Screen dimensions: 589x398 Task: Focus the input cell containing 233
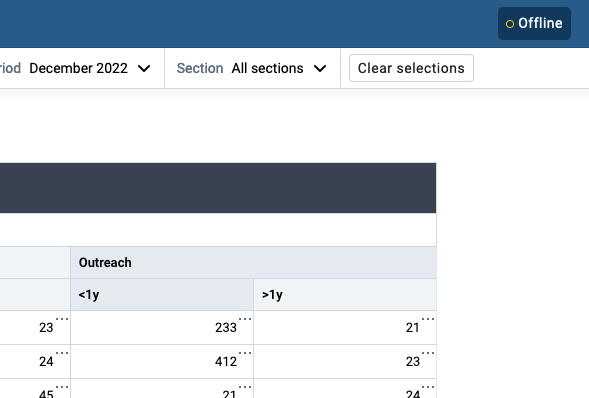coord(162,327)
